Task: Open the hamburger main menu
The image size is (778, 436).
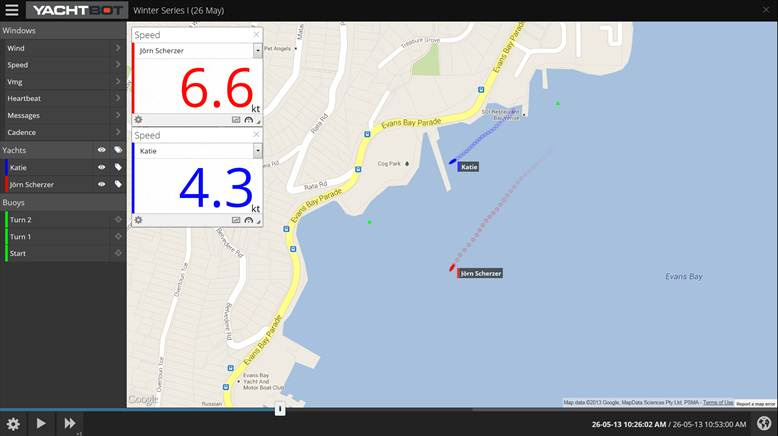Action: (x=12, y=10)
